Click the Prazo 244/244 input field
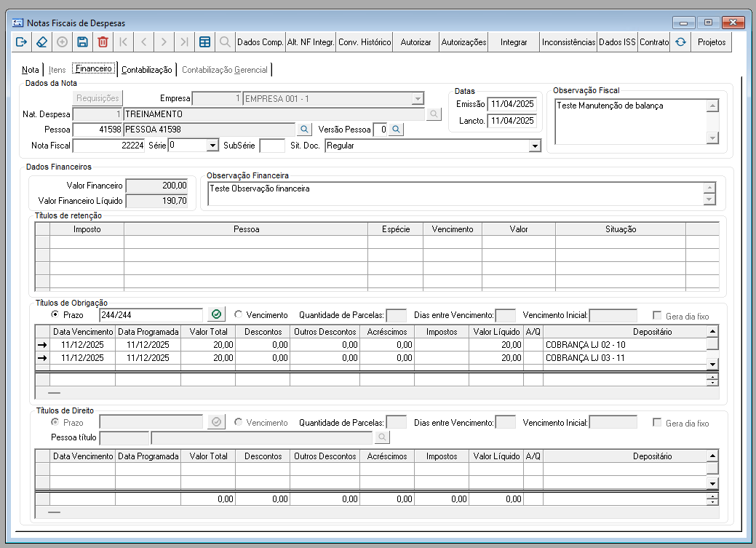756x548 pixels. click(x=151, y=315)
